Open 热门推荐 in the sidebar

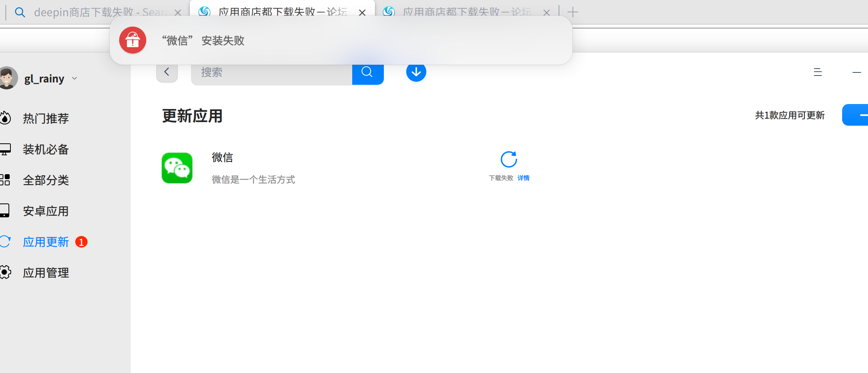(46, 118)
